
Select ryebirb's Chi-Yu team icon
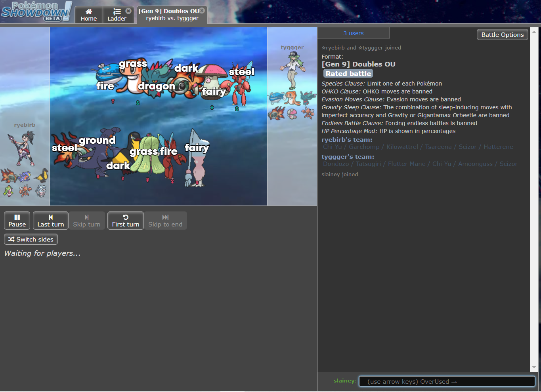(9, 175)
